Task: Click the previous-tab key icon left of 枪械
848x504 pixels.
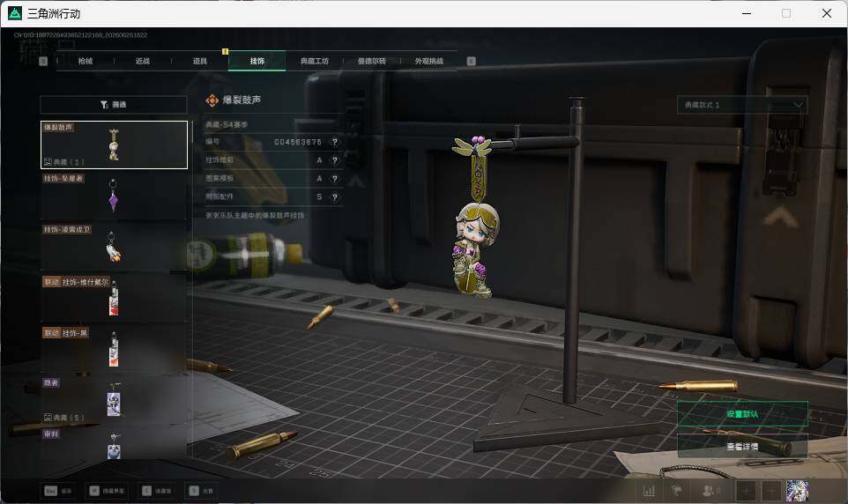Action: 44,61
